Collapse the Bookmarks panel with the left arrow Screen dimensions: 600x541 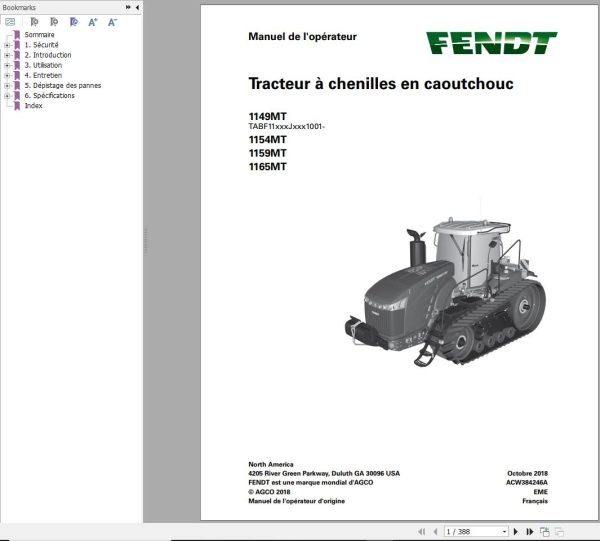[x=137, y=7]
